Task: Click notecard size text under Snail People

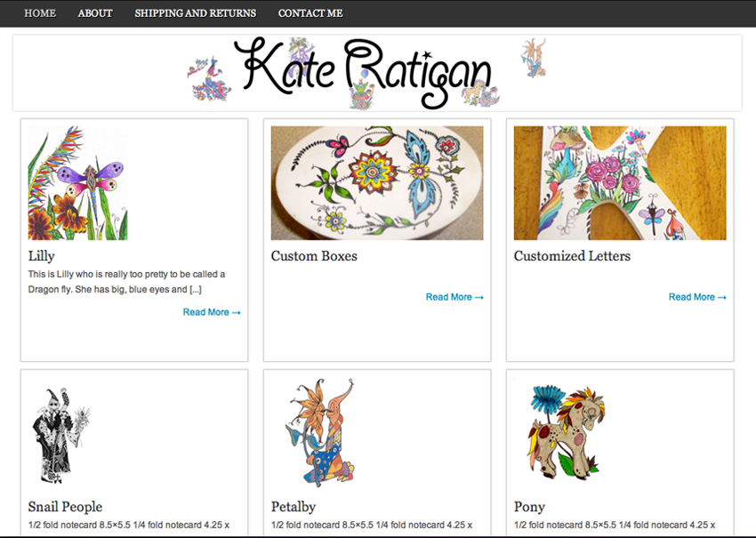Action: click(x=129, y=525)
